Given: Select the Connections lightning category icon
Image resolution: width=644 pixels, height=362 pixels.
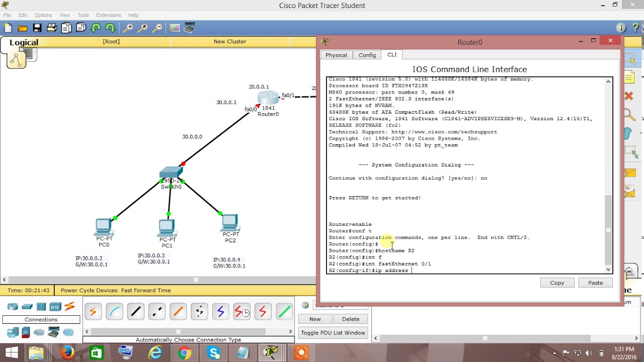Looking at the screenshot, I should click(69, 306).
